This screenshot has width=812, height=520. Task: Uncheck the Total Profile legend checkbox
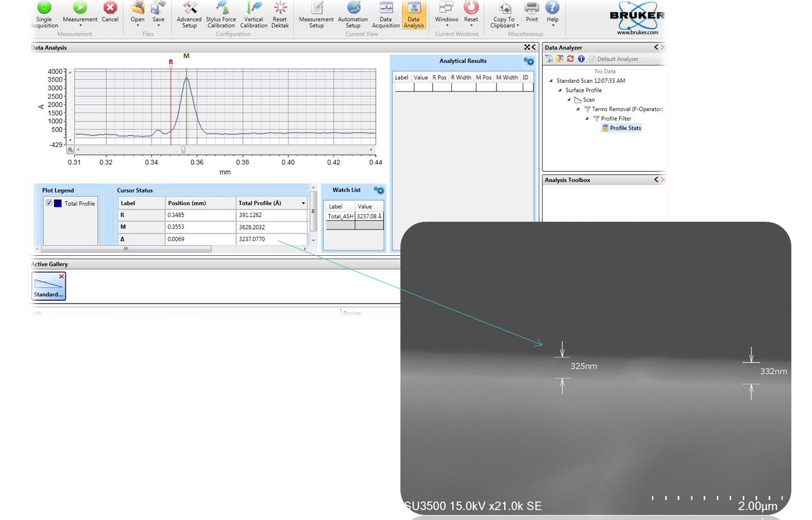pos(49,203)
